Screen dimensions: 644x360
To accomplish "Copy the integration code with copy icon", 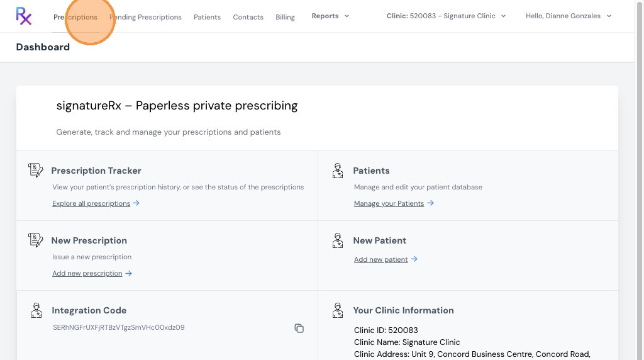I will click(299, 328).
